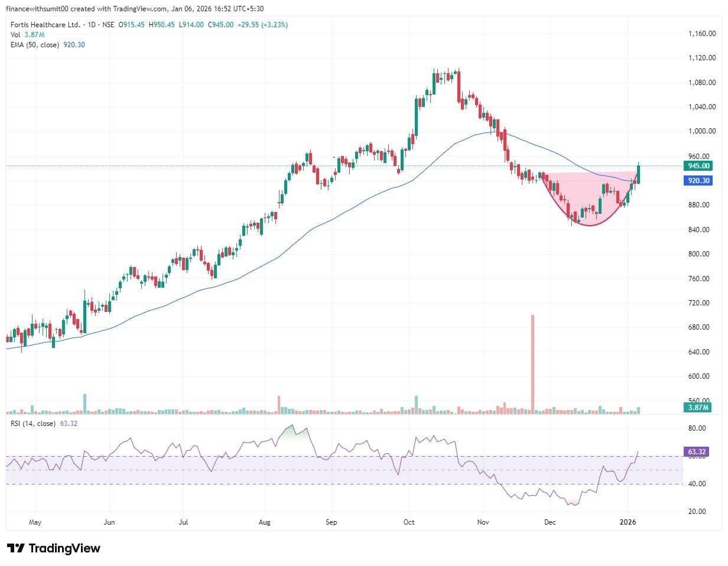The height and width of the screenshot is (566, 728).
Task: Click the Aug label on time axis
Action: tap(264, 523)
